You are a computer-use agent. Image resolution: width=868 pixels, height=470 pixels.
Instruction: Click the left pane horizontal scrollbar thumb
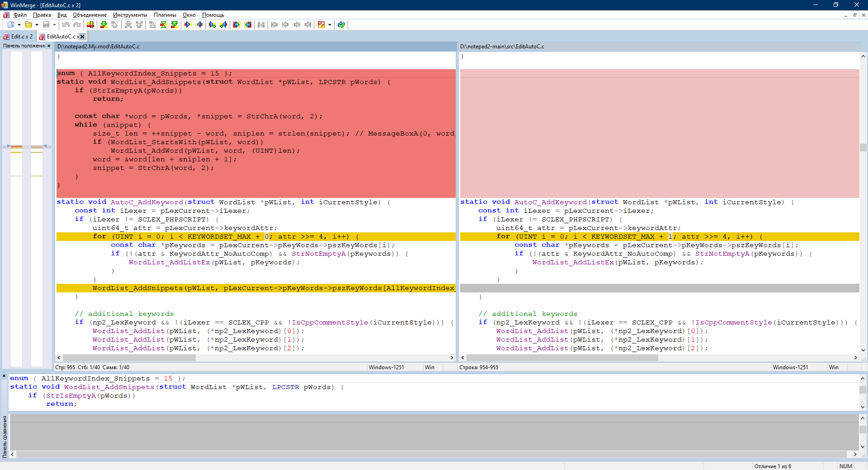coord(129,357)
